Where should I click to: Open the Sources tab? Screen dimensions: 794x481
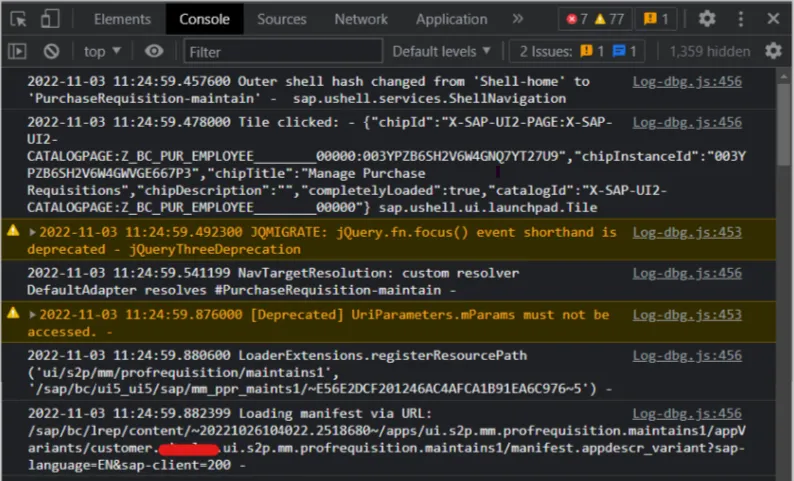281,18
